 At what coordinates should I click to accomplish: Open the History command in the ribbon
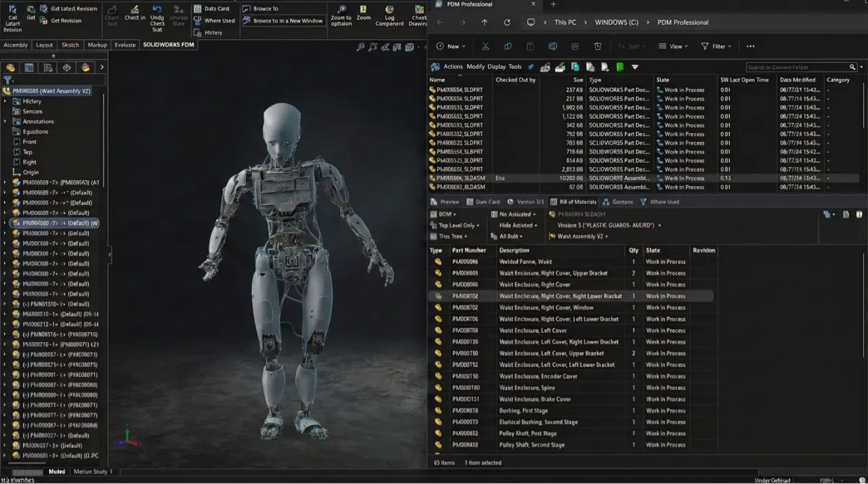(208, 33)
